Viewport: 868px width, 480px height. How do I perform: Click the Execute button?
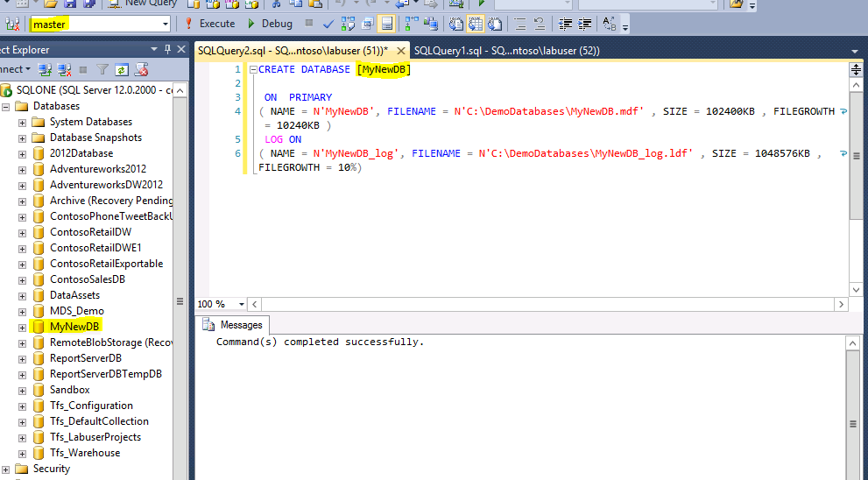(210, 24)
